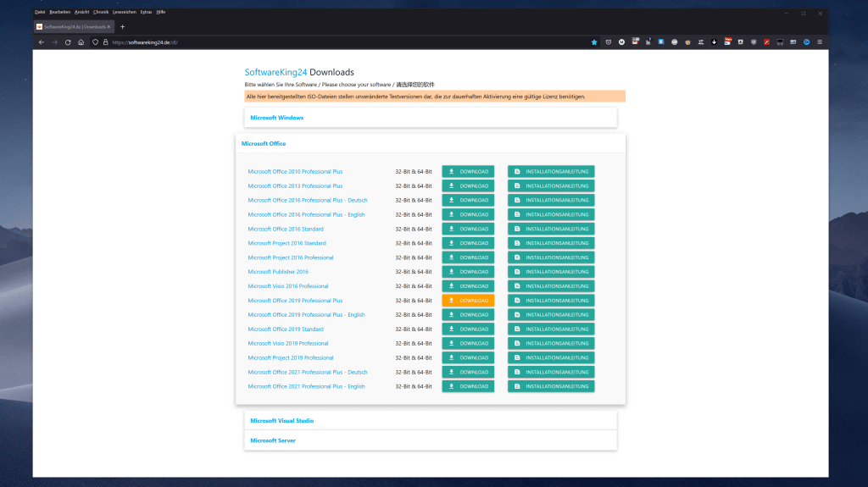
Task: Download Microsoft Project 2019 Professional
Action: point(468,358)
